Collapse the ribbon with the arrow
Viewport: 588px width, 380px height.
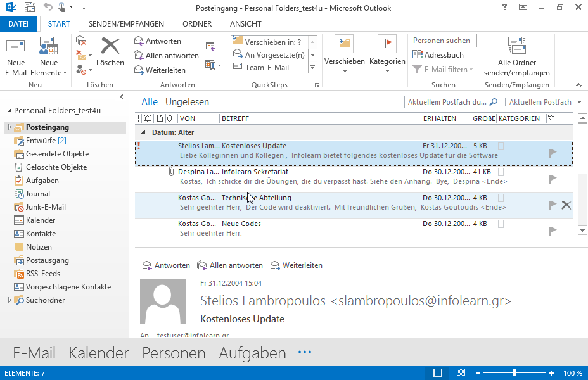pos(578,85)
